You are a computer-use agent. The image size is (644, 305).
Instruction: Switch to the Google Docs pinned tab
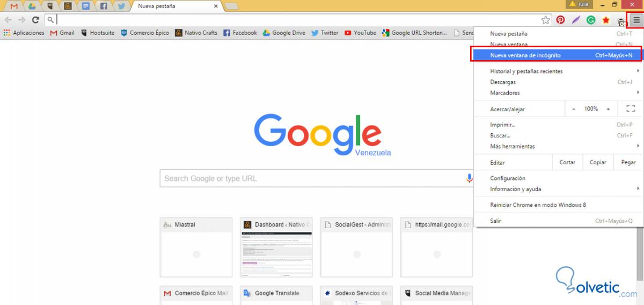(86, 6)
